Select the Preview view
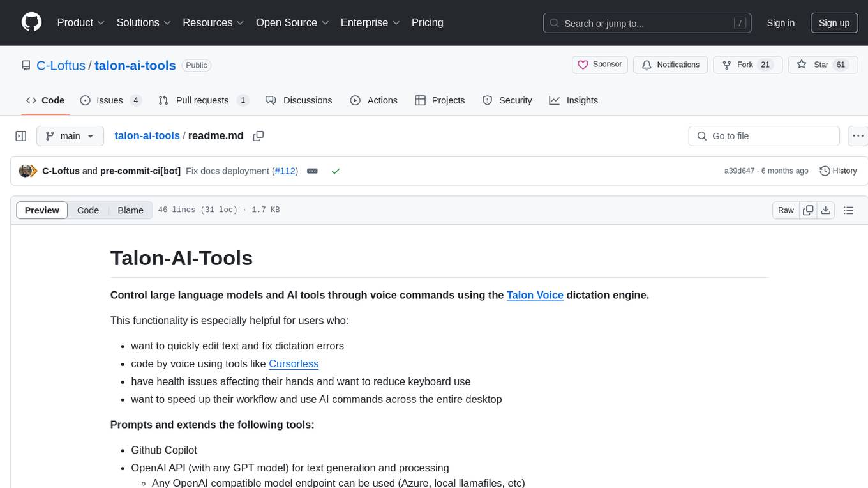 coord(42,210)
